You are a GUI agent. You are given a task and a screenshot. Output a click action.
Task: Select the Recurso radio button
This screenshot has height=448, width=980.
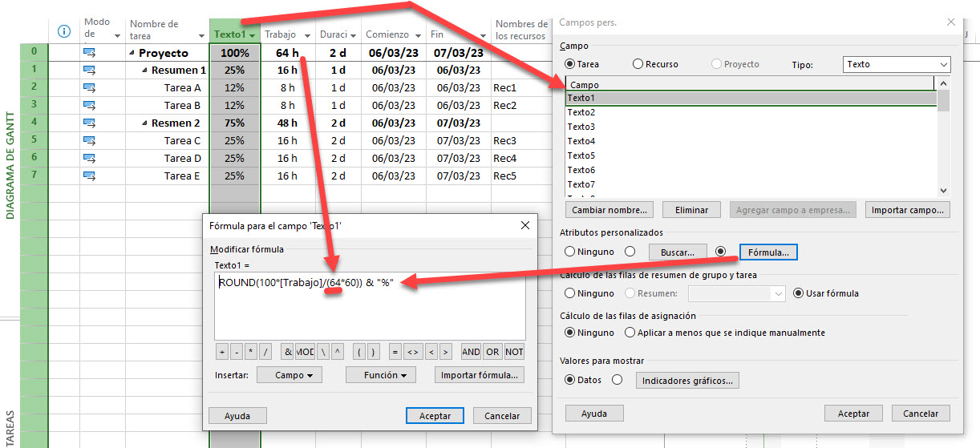(638, 64)
